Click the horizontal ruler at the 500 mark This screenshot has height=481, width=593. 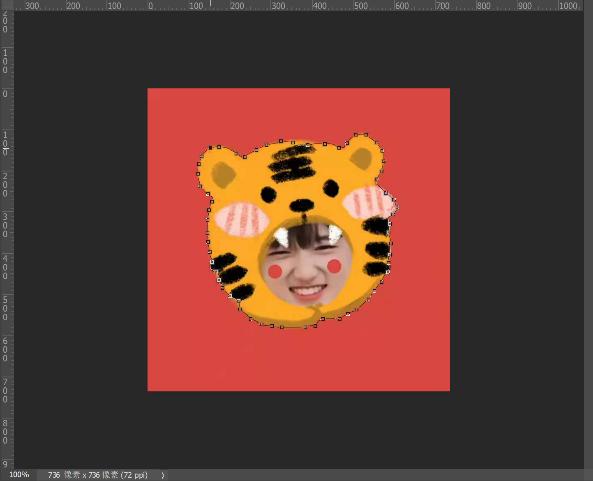coord(360,5)
